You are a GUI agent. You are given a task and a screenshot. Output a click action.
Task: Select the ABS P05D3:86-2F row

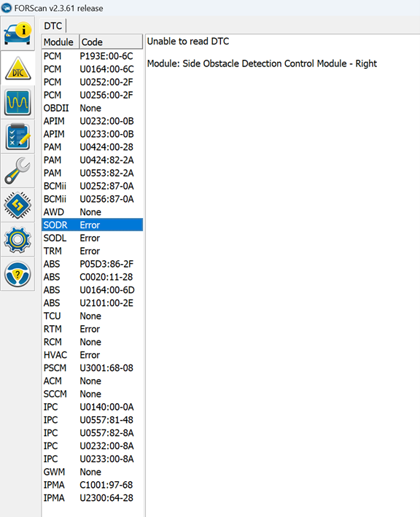tap(93, 264)
